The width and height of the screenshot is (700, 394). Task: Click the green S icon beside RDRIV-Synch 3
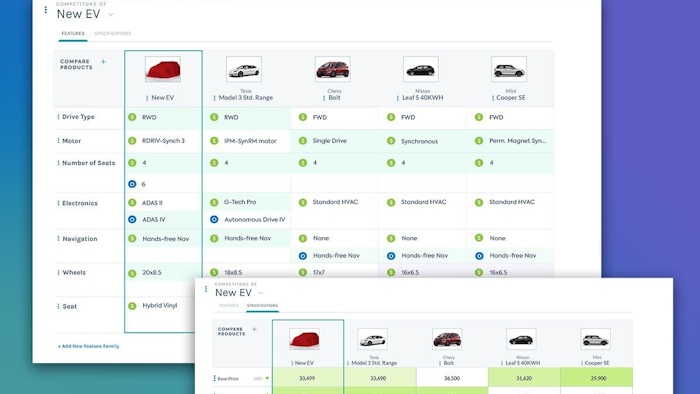tap(132, 141)
